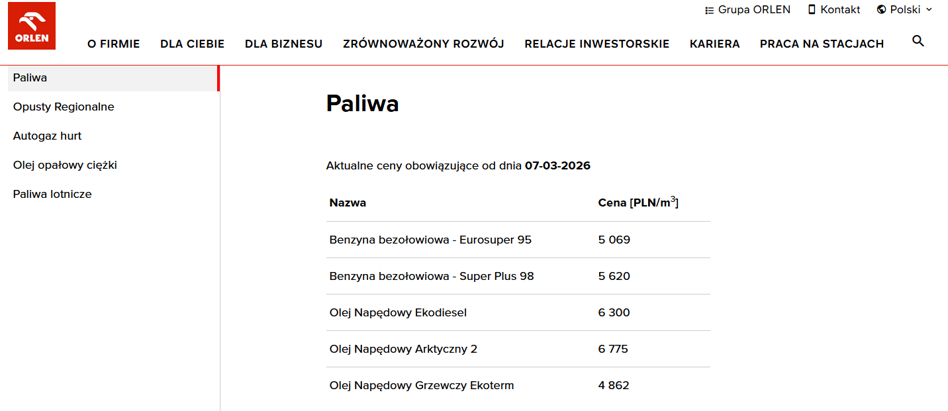Open RELACJE INWESTORSKIE menu
Viewport: 948px width, 411px height.
597,44
